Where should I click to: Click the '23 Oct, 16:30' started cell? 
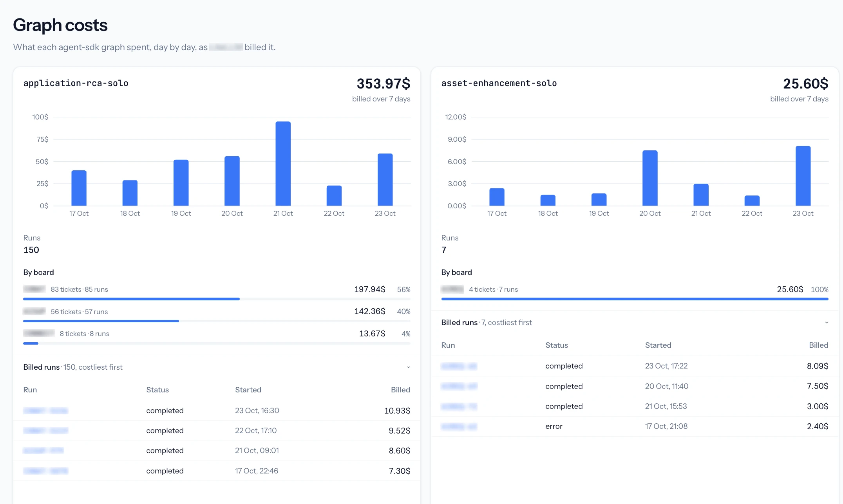[x=257, y=411]
